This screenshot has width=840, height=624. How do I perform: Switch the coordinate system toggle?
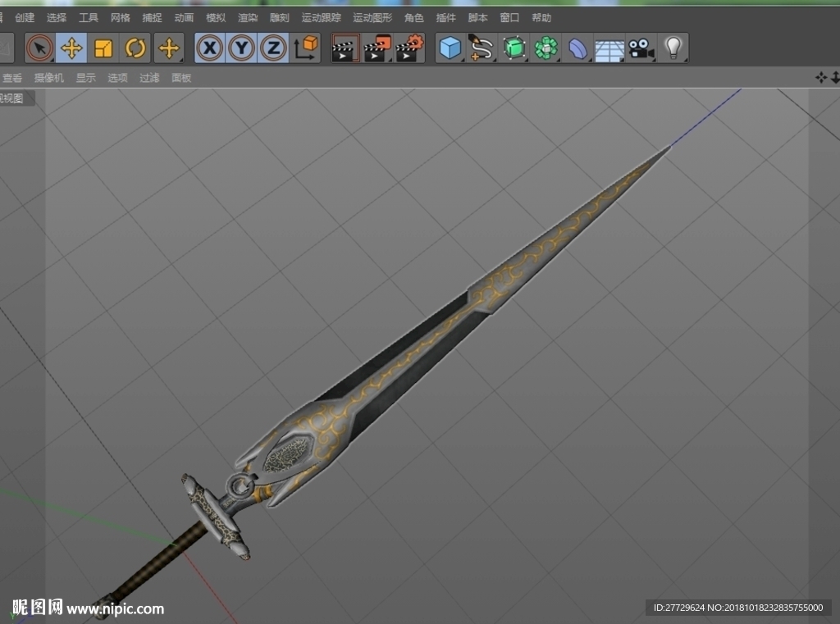(x=305, y=48)
